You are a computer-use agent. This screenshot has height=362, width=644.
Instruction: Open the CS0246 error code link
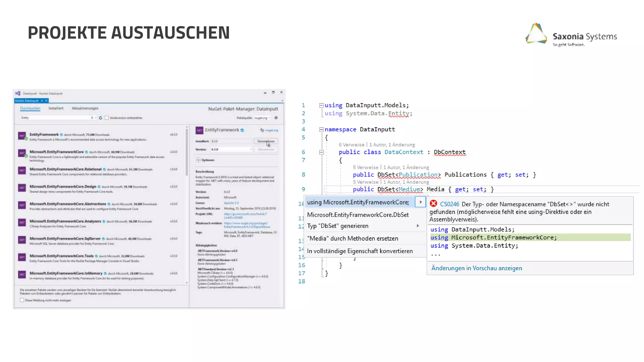[x=449, y=204]
